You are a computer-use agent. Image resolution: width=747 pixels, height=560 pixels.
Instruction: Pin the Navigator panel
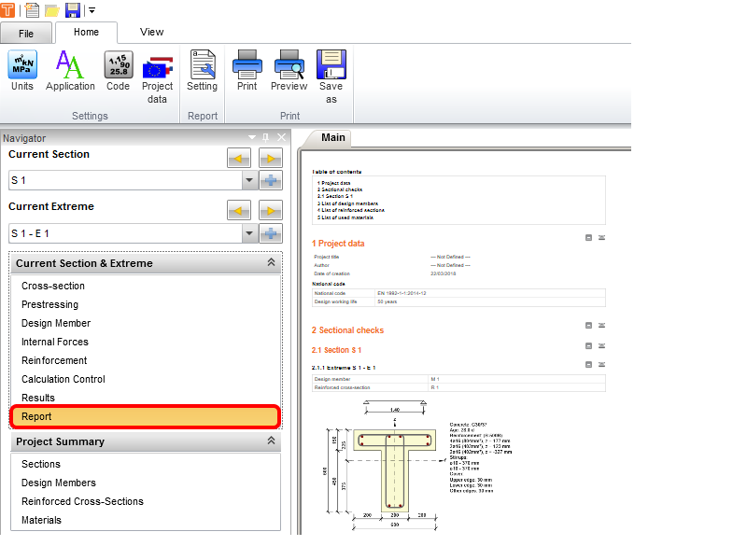click(x=266, y=138)
